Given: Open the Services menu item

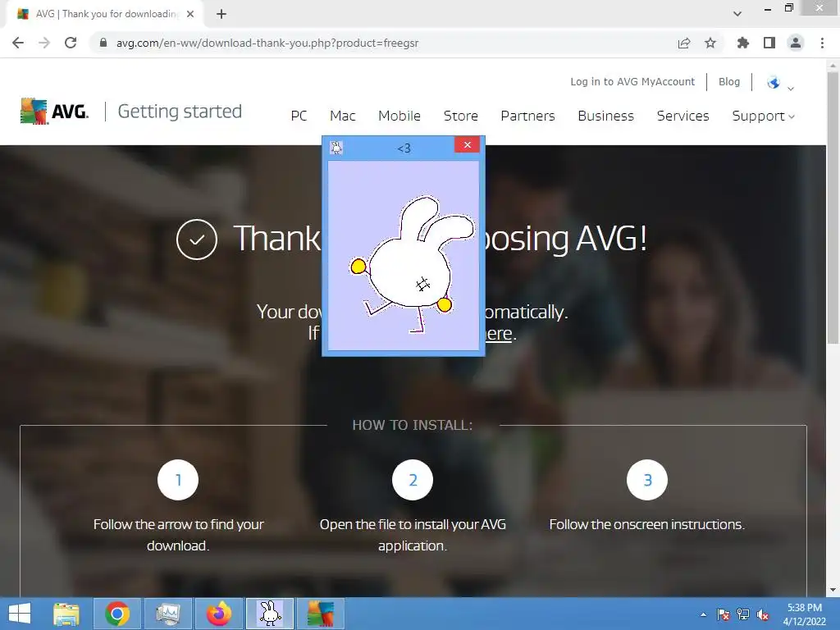Looking at the screenshot, I should click(x=683, y=116).
